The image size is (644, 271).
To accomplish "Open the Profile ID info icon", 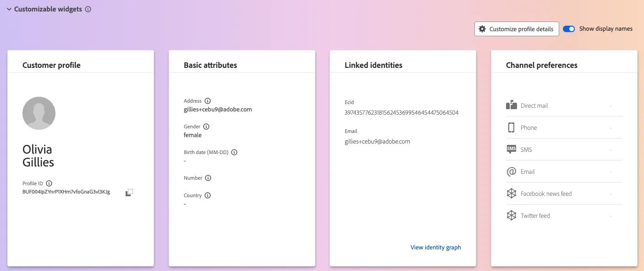I will [x=49, y=183].
